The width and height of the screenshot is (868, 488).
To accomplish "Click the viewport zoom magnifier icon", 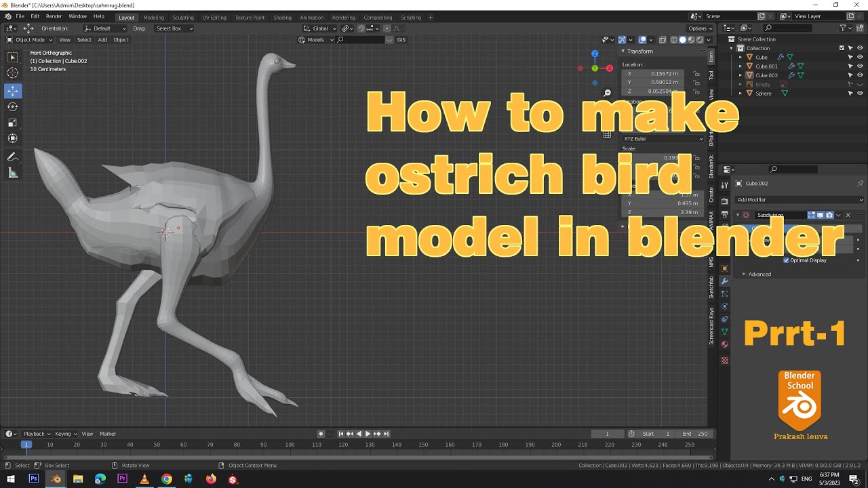I will click(x=607, y=93).
